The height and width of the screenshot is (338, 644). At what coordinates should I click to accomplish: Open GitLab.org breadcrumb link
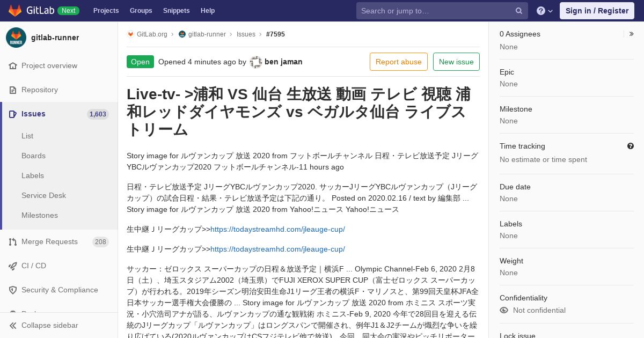152,34
